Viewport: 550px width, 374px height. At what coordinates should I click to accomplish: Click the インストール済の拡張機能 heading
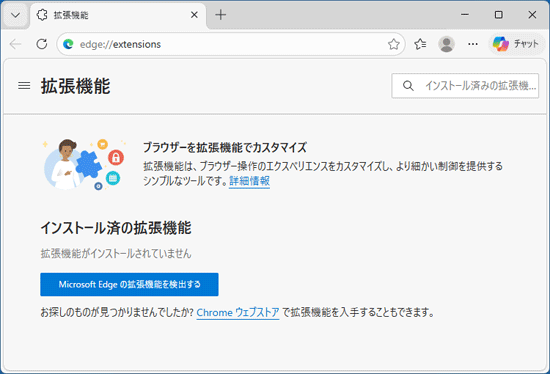coord(116,228)
